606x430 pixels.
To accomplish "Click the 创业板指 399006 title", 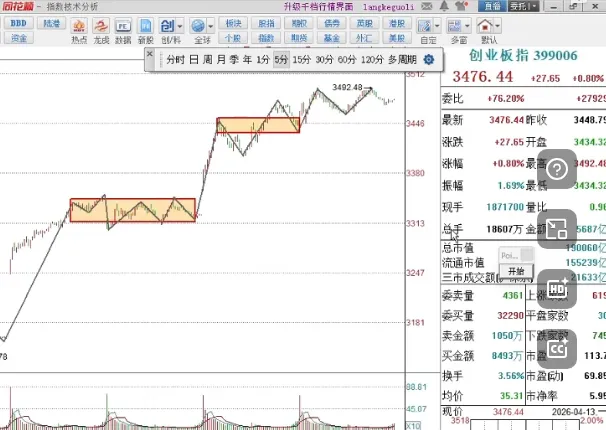I will point(523,55).
